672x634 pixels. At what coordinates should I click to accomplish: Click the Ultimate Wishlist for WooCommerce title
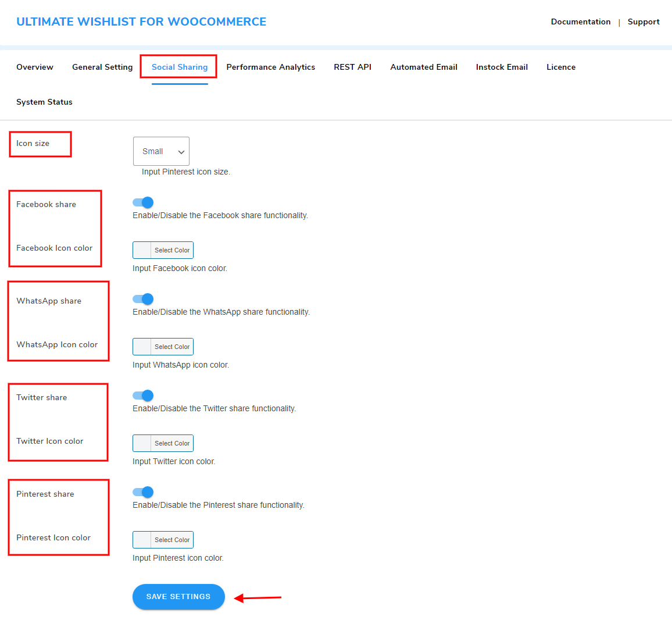pyautogui.click(x=141, y=22)
